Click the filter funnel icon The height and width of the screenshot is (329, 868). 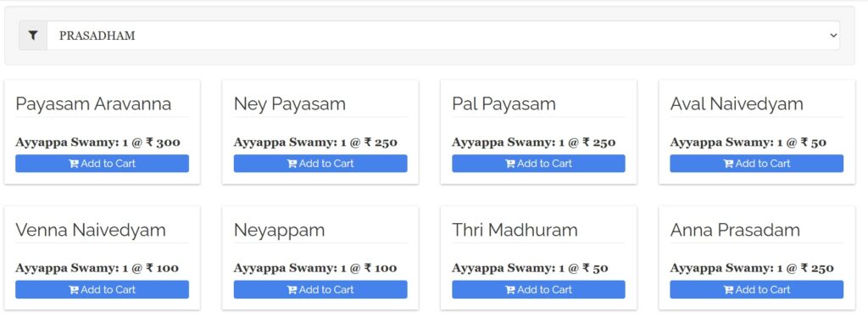33,36
